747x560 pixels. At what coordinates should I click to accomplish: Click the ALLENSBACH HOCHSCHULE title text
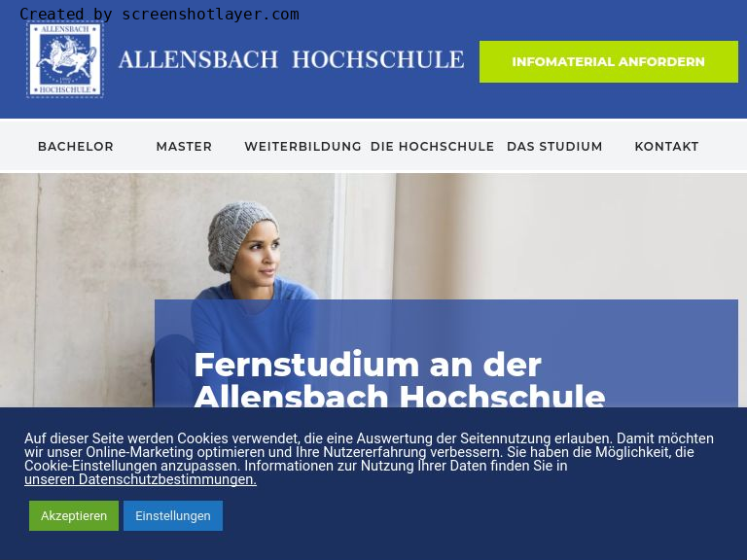[x=291, y=60]
